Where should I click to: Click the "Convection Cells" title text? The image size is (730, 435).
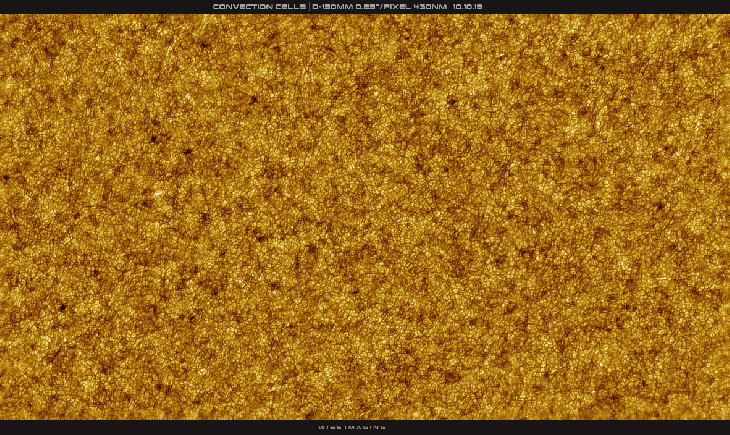click(259, 7)
